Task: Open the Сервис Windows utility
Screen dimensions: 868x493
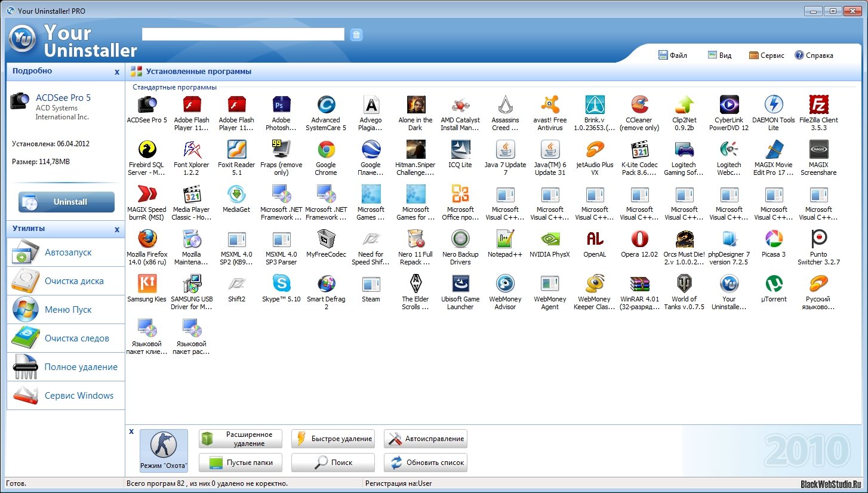Action: 66,396
